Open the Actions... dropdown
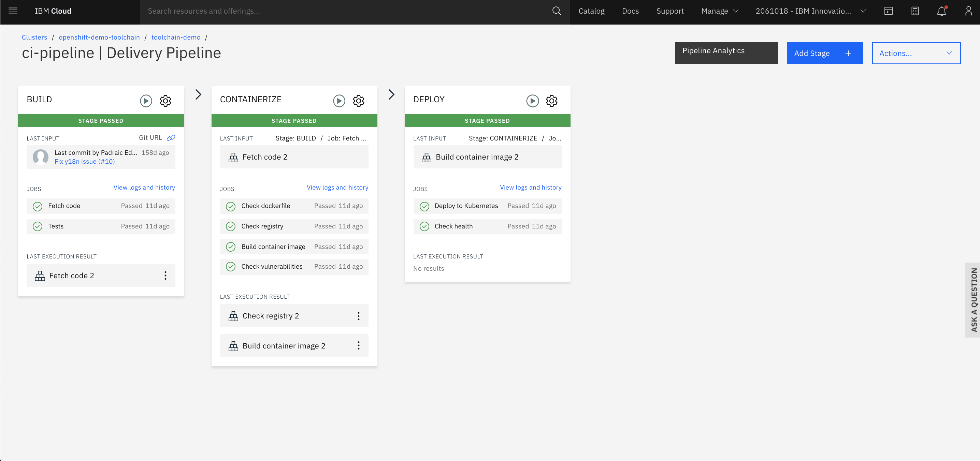This screenshot has width=980, height=461. click(x=916, y=53)
